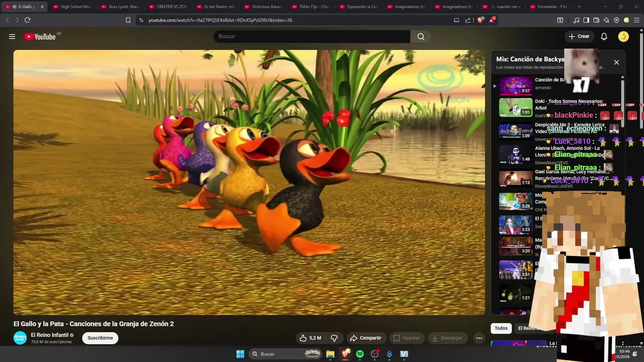Switch to the Piñón Fijo - Chu browser tab
This screenshot has height=362, width=644.
pyautogui.click(x=310, y=7)
